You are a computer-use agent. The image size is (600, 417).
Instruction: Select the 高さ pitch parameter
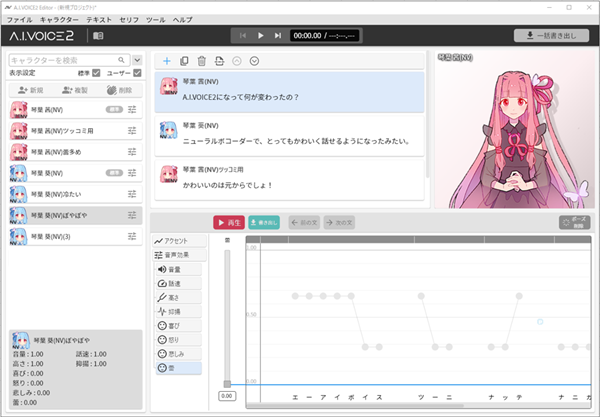(x=179, y=298)
